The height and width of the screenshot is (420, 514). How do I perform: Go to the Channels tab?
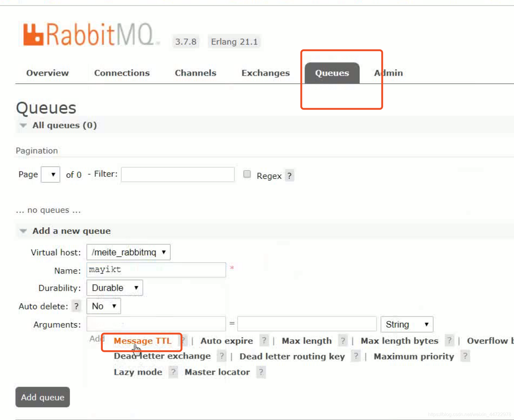coord(196,73)
